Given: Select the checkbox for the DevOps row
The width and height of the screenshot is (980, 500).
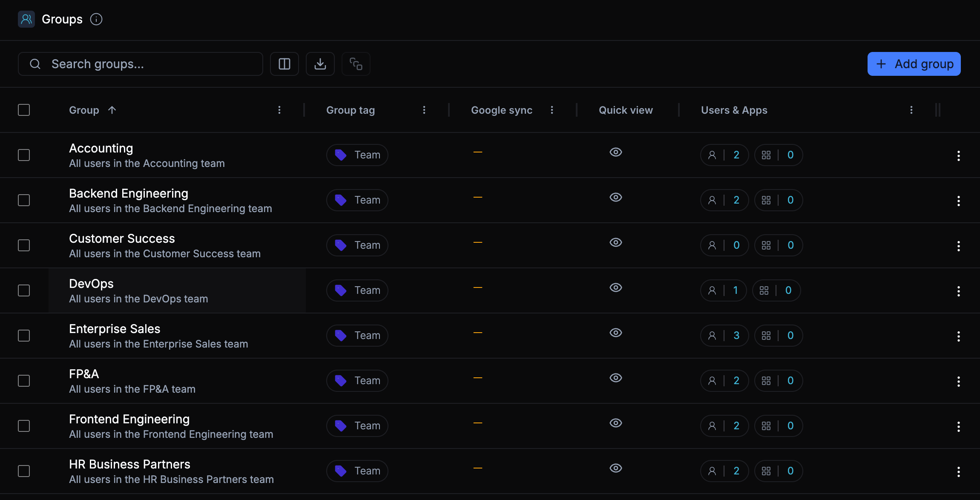Looking at the screenshot, I should 24,290.
